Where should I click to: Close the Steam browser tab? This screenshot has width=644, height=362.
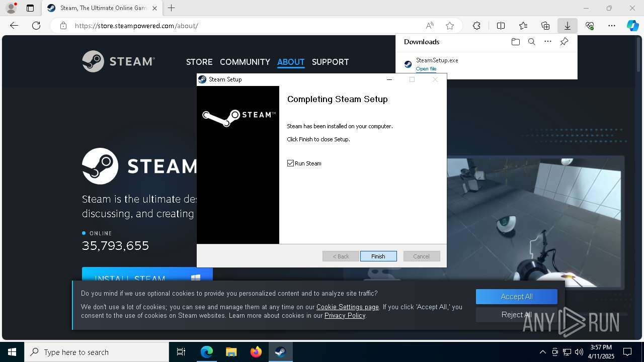[154, 8]
